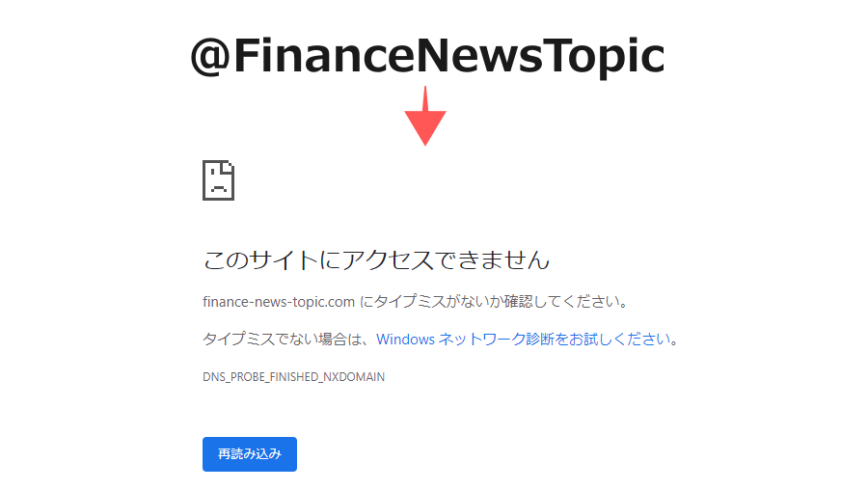Viewport: 868px width, 490px height.
Task: Click "DNS_PROBE" at the start of the error code
Action: tap(234, 377)
